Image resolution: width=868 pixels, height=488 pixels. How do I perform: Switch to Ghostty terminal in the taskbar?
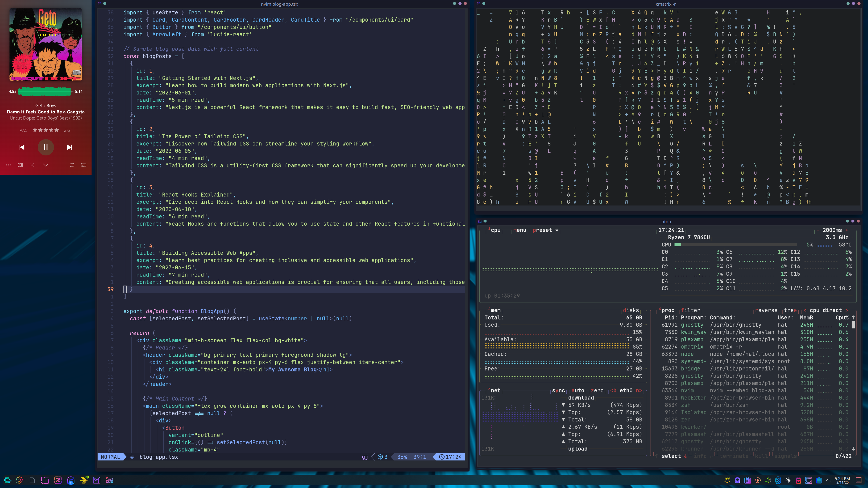click(x=71, y=480)
